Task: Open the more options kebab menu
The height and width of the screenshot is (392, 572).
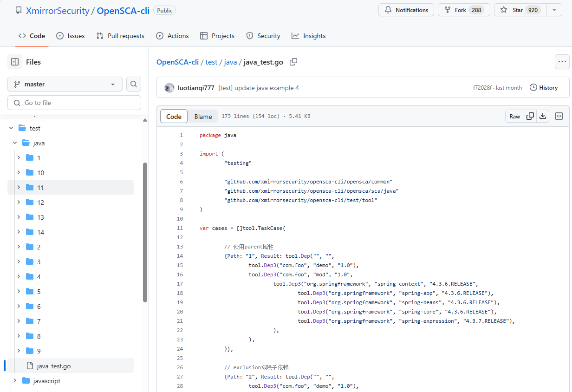Action: 562,62
